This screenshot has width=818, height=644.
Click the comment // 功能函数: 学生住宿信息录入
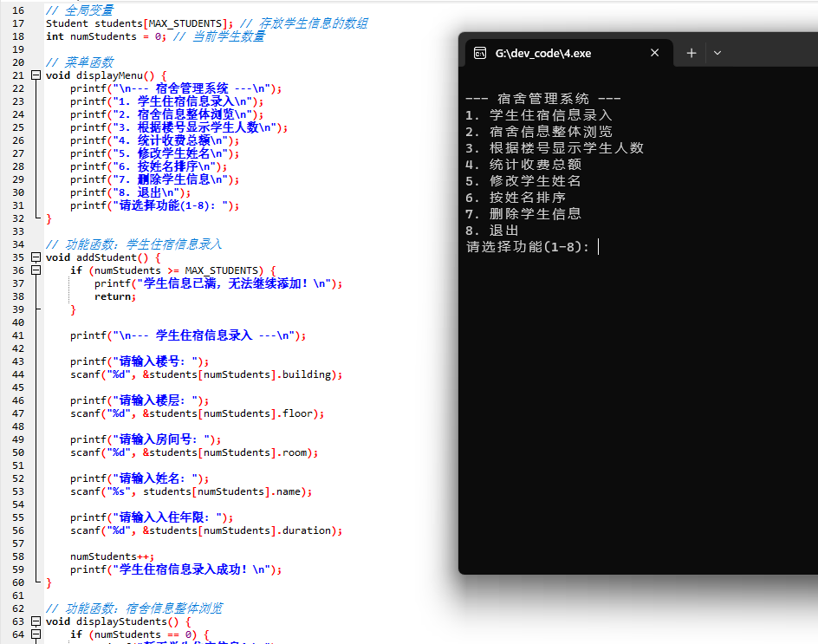(x=134, y=244)
